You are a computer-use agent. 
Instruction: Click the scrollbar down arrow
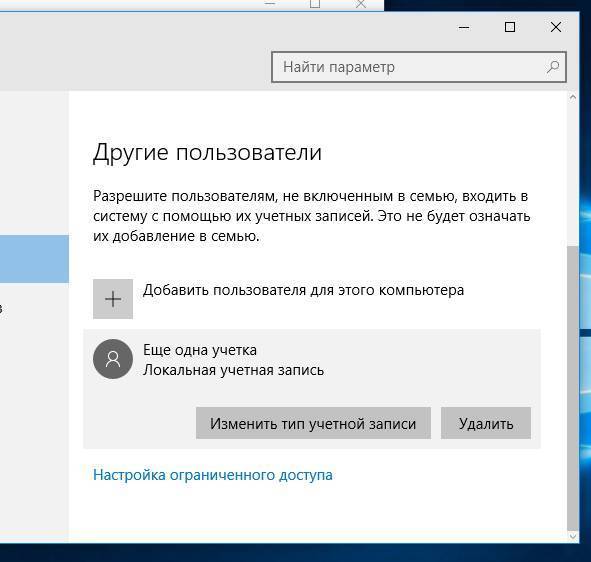coord(573,536)
